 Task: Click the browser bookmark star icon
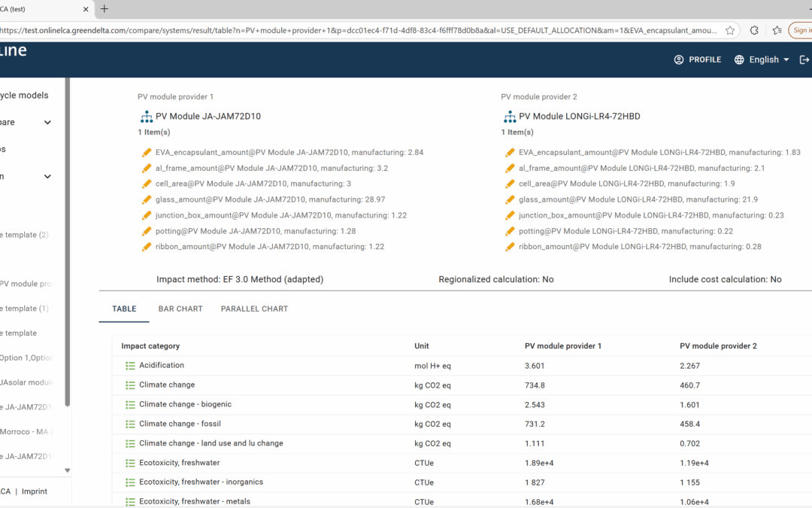tap(730, 31)
